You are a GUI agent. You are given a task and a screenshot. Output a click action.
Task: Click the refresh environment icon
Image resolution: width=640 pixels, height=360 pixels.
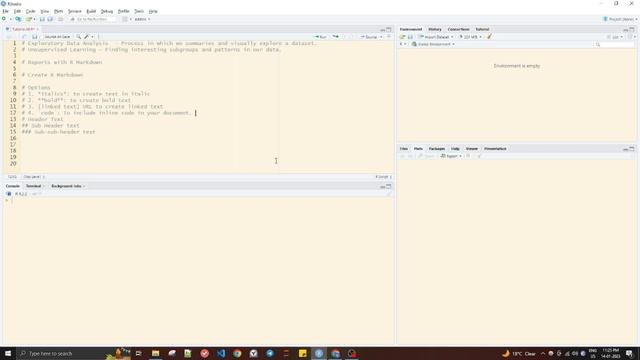pos(631,37)
